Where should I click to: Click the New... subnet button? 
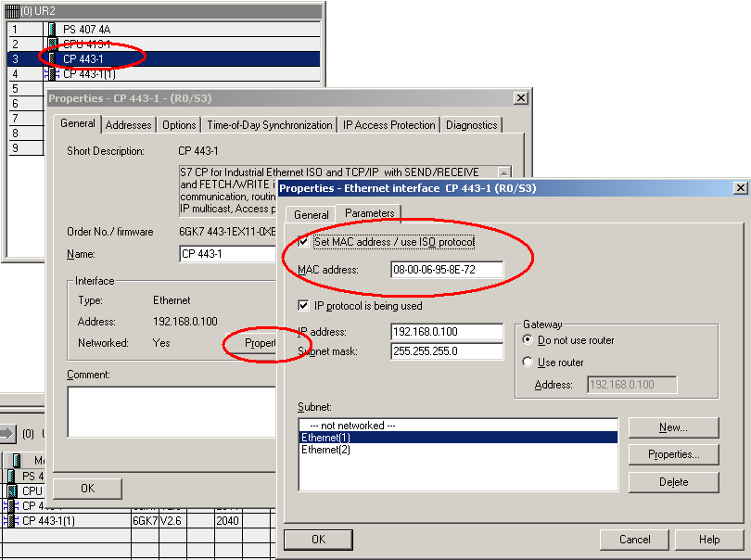pyautogui.click(x=673, y=427)
